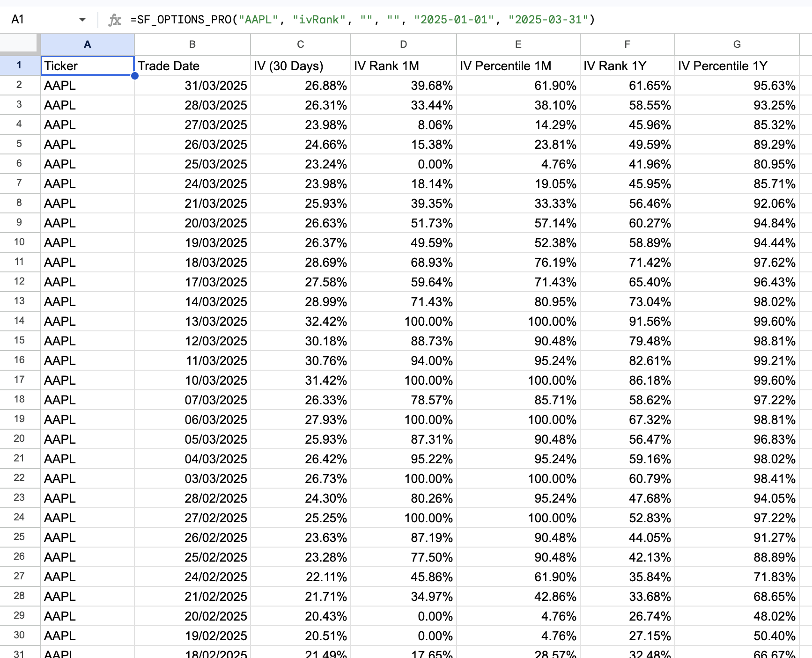This screenshot has width=812, height=658.
Task: Select row 29 header
Action: [x=19, y=615]
